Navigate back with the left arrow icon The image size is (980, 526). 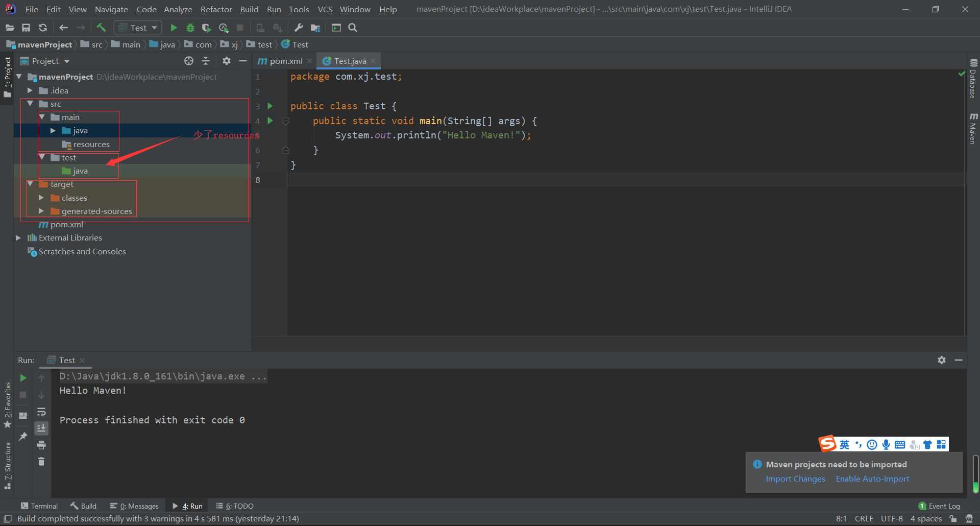63,28
